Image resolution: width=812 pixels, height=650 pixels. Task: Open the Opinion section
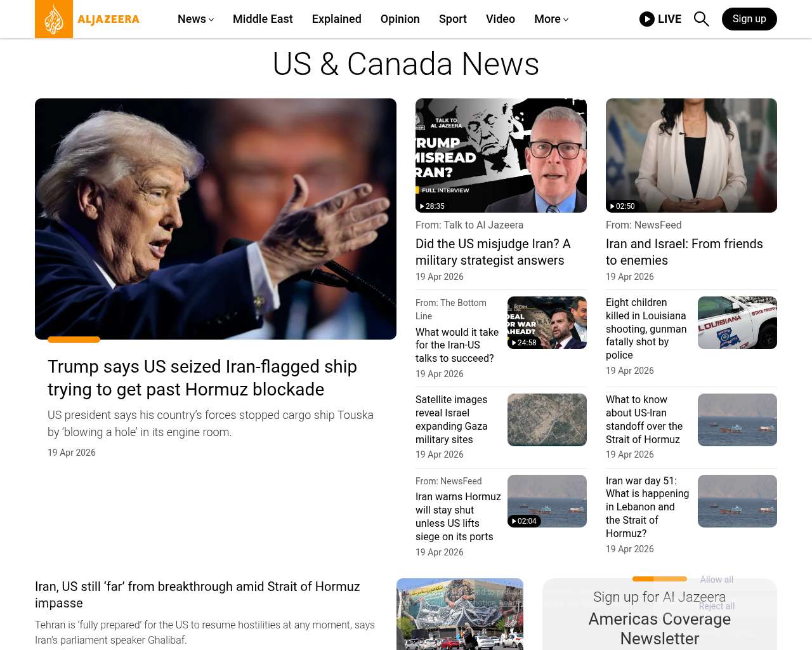point(400,19)
